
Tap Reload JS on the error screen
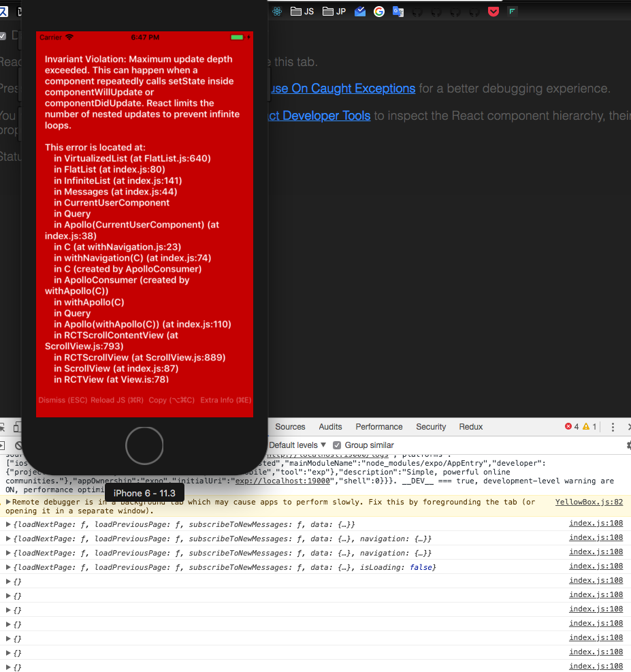(x=117, y=400)
